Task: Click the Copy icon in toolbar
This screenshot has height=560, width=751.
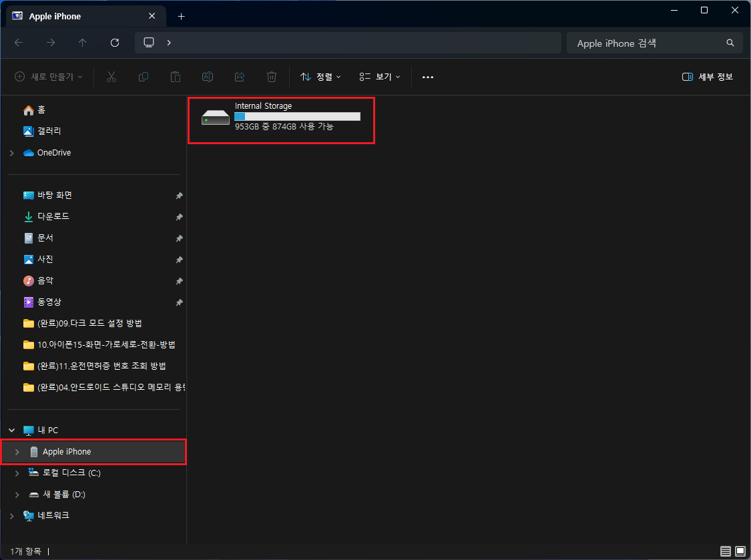Action: pos(144,77)
